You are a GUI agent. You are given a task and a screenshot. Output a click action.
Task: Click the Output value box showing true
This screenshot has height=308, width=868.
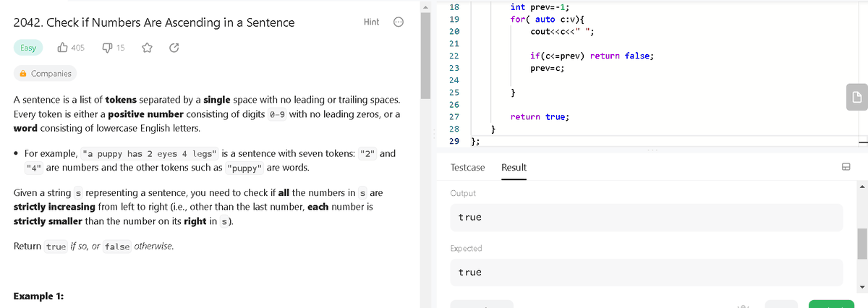click(x=646, y=217)
